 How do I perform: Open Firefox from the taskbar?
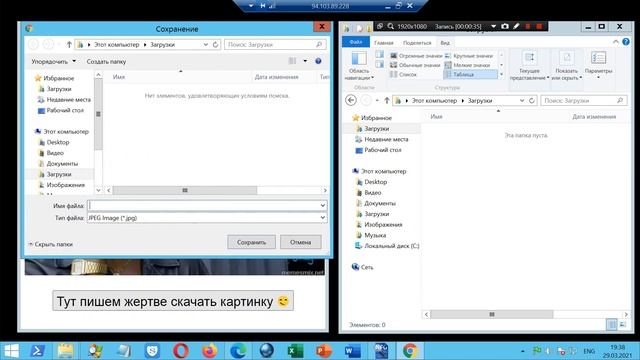(209, 351)
